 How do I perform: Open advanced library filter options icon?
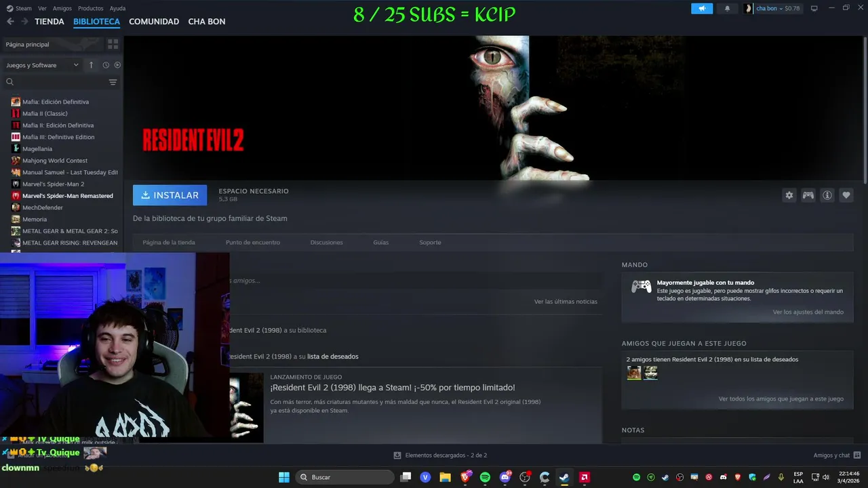coord(113,82)
